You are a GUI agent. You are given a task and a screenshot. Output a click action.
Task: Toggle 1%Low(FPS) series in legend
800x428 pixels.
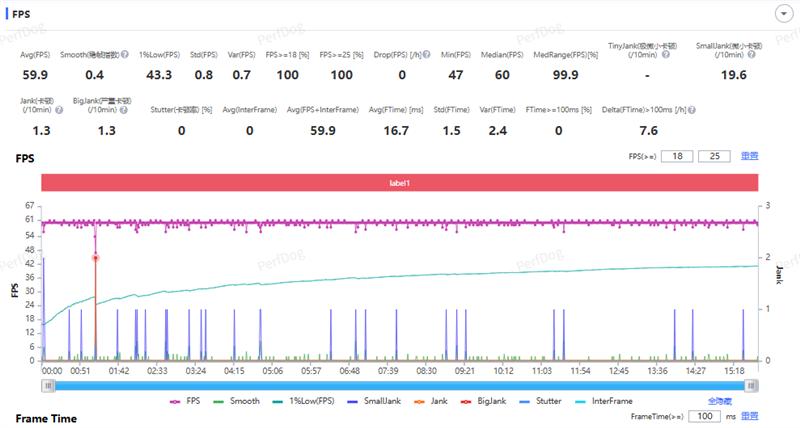coord(304,401)
